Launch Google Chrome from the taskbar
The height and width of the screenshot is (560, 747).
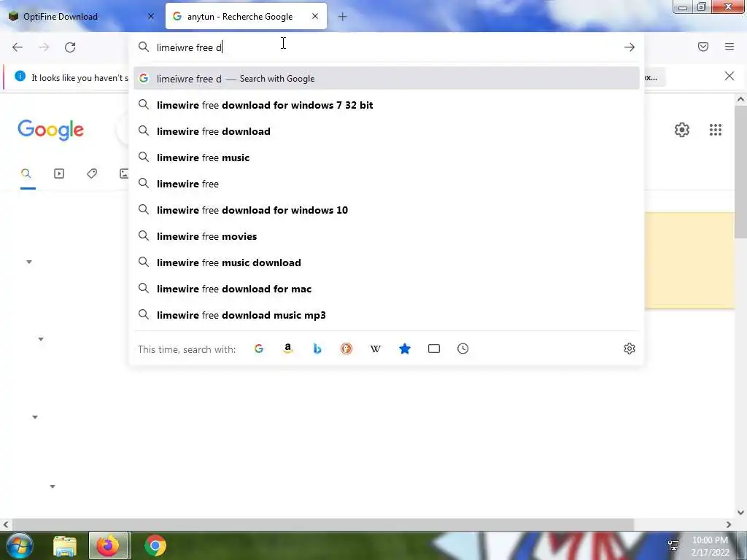coord(155,545)
